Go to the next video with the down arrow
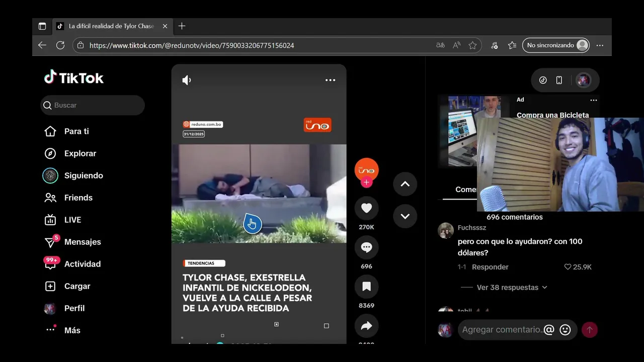Image resolution: width=644 pixels, height=362 pixels. click(405, 216)
